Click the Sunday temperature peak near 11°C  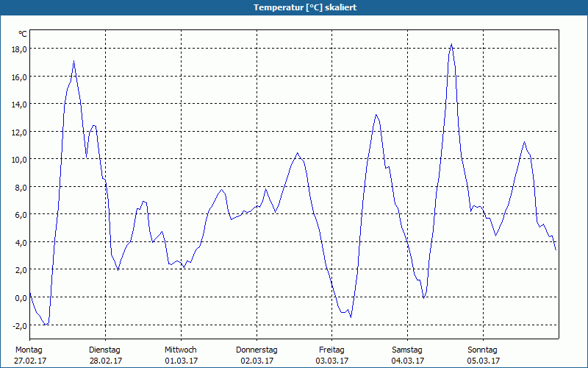[524, 142]
